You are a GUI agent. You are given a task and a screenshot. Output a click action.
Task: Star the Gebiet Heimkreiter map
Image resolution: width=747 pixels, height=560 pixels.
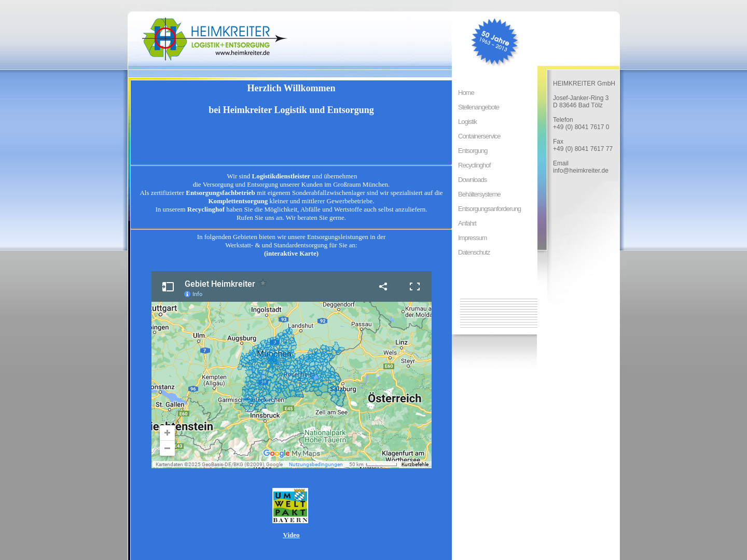263,283
